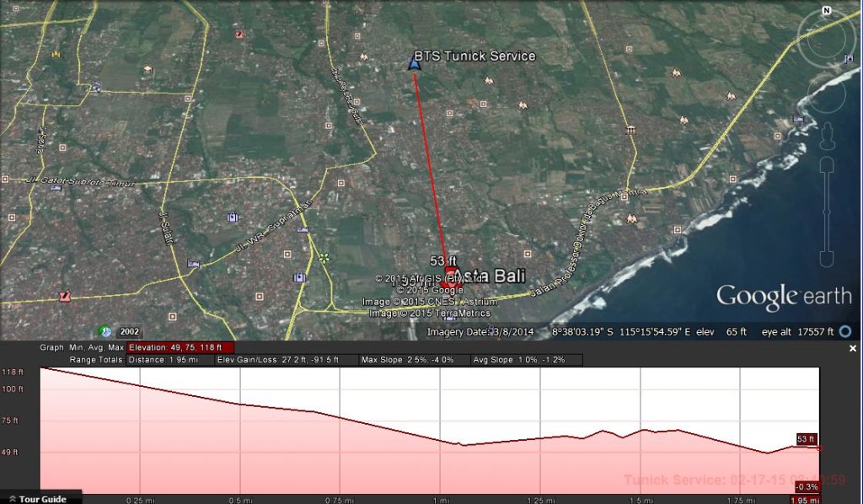863x504 pixels.
Task: Open the historical imagery clock icon
Action: click(105, 331)
